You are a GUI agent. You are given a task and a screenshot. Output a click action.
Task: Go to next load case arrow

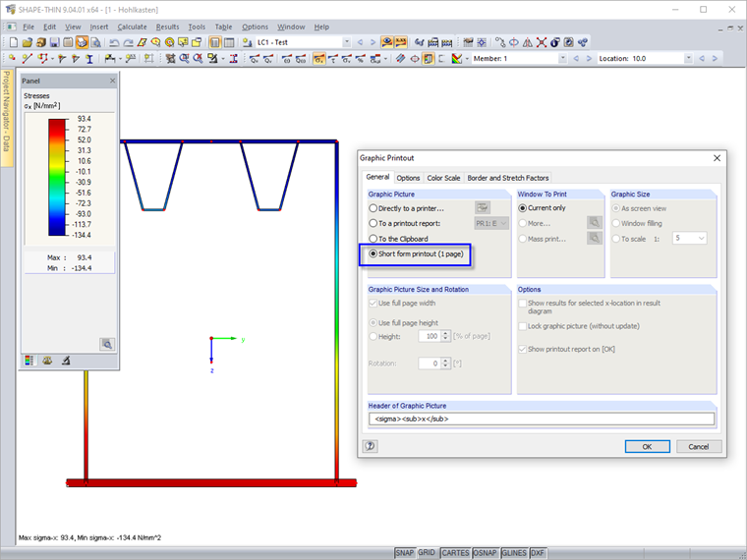373,42
